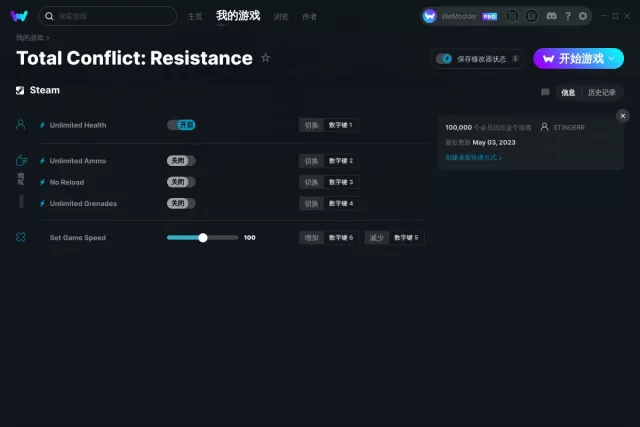This screenshot has height=427, width=640.
Task: Toggle Unlimited Health switch off
Action: [x=181, y=125]
